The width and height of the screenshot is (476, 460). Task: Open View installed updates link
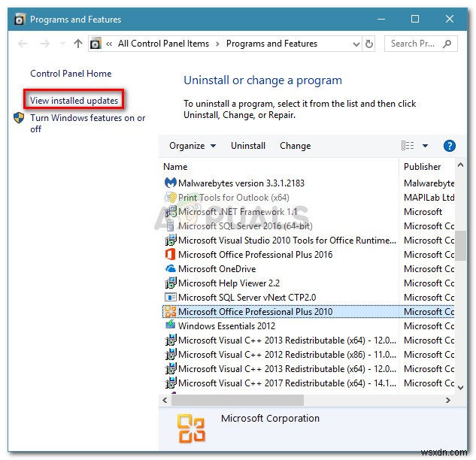[x=74, y=101]
